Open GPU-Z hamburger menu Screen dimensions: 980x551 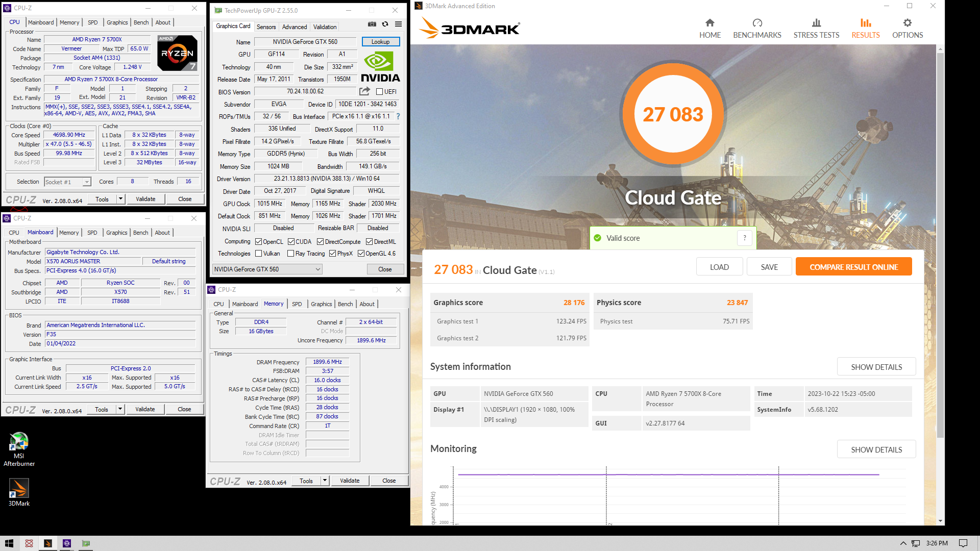pos(398,24)
